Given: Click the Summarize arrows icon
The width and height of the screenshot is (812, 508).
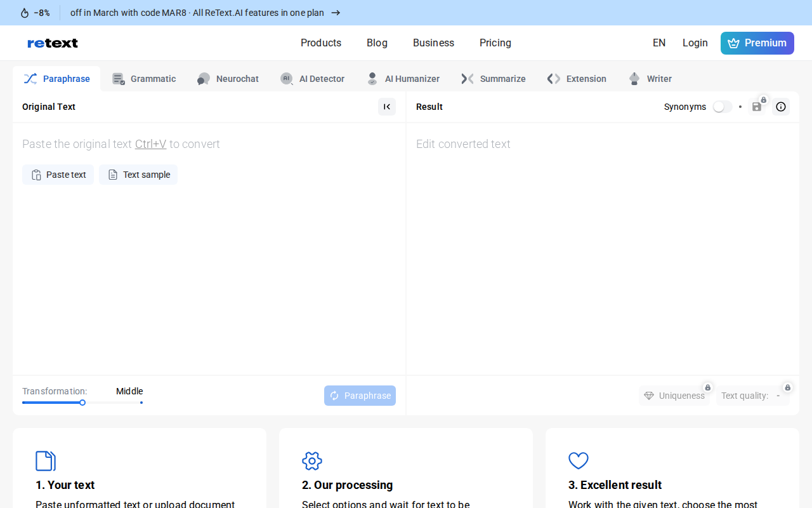Looking at the screenshot, I should [x=468, y=79].
